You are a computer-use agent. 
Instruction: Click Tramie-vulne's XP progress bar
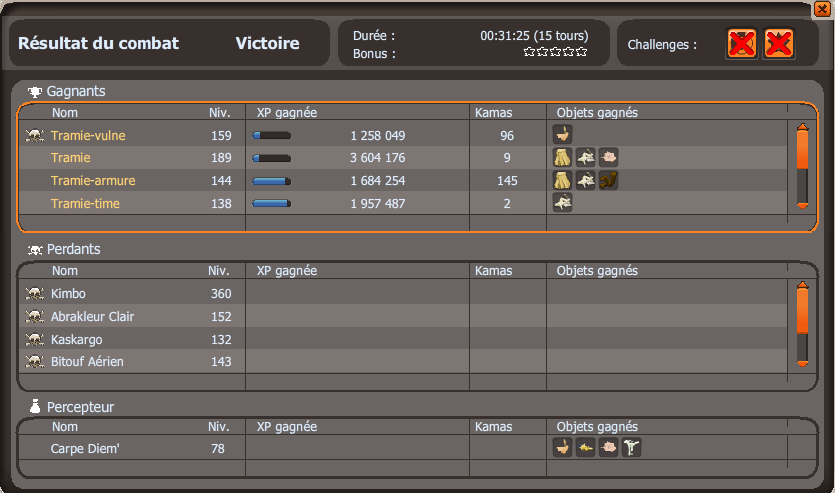tap(272, 136)
